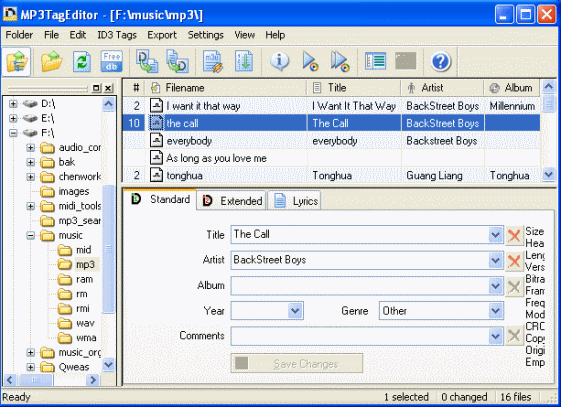
Task: Clear the Artist field with red X
Action: coord(514,261)
